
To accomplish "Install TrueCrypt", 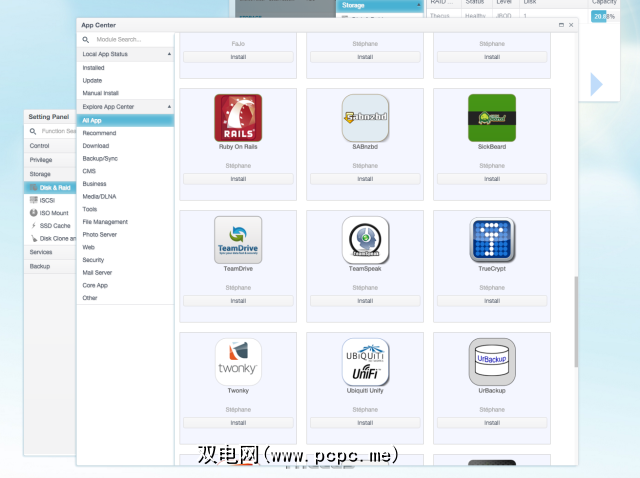I will click(x=492, y=301).
